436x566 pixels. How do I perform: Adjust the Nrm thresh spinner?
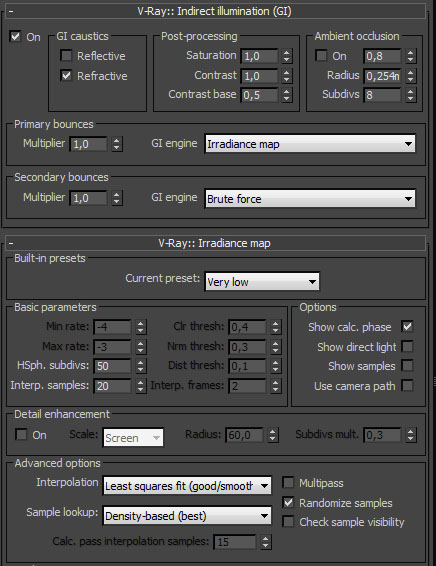click(x=275, y=347)
